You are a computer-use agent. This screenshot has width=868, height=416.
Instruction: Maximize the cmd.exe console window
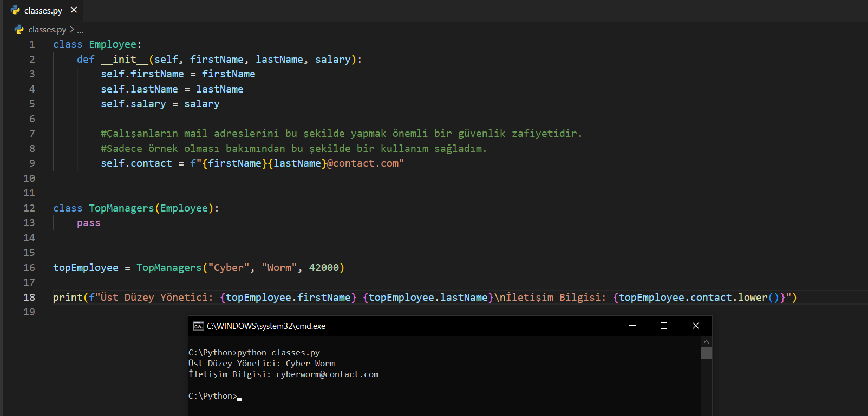tap(664, 326)
